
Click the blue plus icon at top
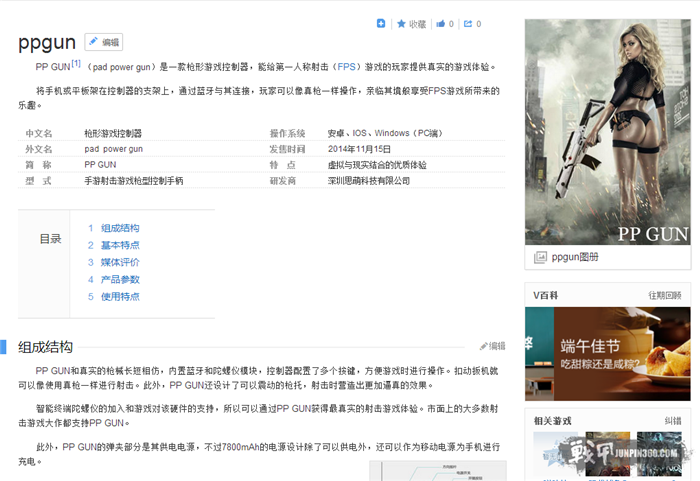(x=381, y=24)
